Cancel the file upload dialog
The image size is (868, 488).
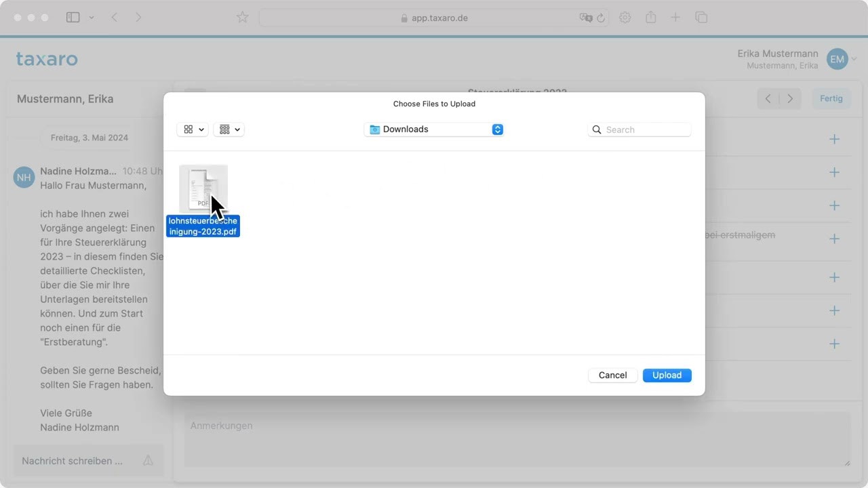point(612,375)
